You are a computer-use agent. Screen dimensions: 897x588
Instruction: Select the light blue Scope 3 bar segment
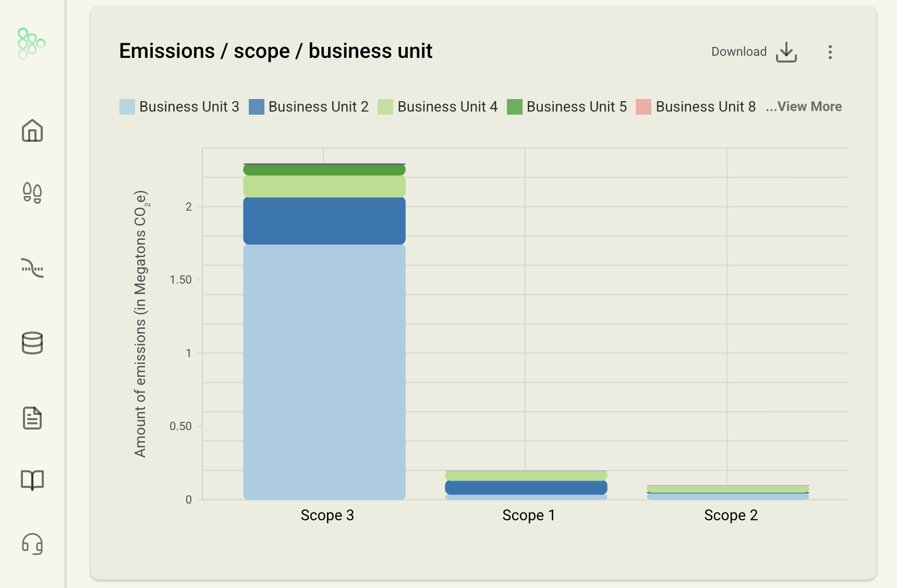pyautogui.click(x=324, y=372)
